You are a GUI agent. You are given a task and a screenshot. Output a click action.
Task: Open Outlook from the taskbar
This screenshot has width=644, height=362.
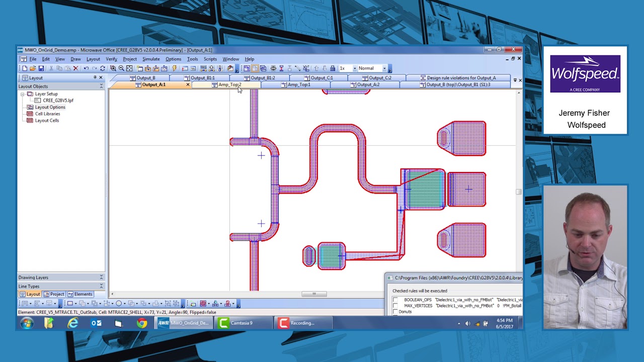pyautogui.click(x=96, y=323)
